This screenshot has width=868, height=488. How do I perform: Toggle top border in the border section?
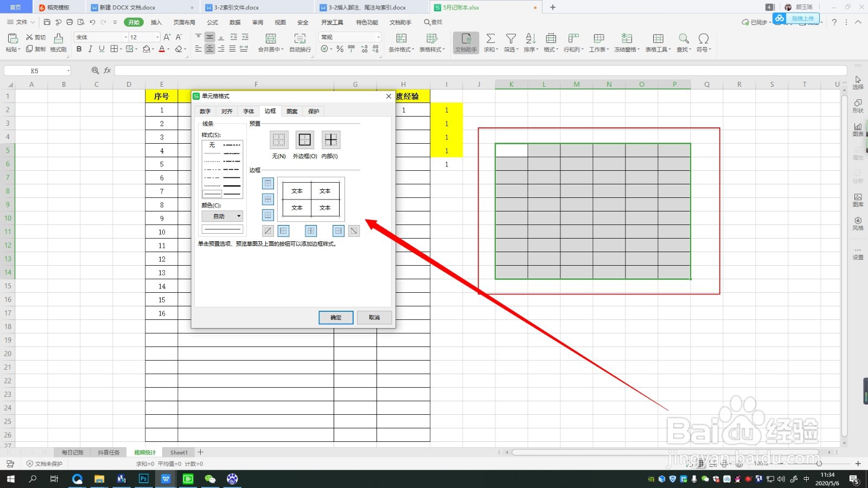pyautogui.click(x=268, y=183)
